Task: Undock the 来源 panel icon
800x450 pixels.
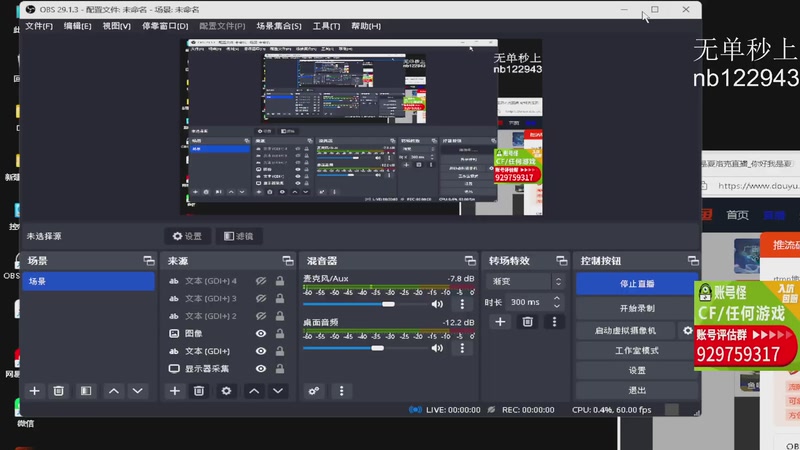Action: click(x=288, y=261)
